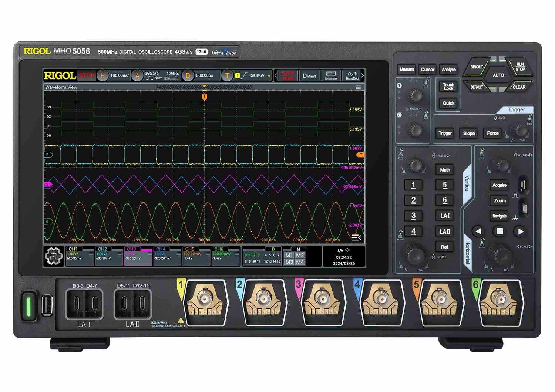Tap the orange trigger level marker on right edge
555x392 pixels.
[360, 155]
